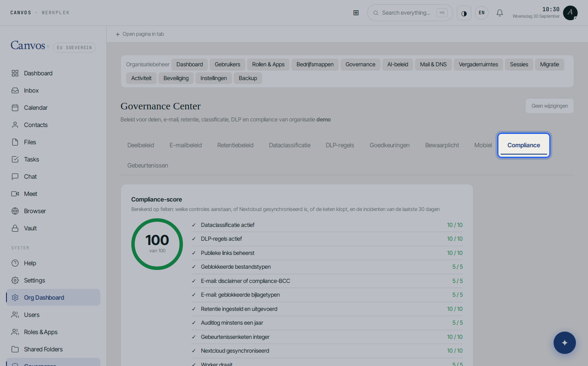The image size is (588, 366).
Task: Open the apps grid icon in header
Action: tap(356, 13)
